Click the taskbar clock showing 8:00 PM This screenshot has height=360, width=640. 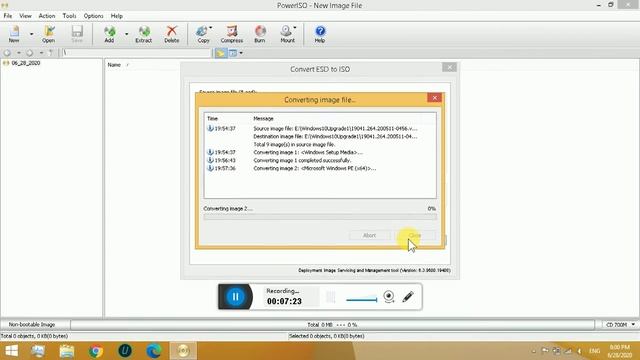[x=620, y=351]
